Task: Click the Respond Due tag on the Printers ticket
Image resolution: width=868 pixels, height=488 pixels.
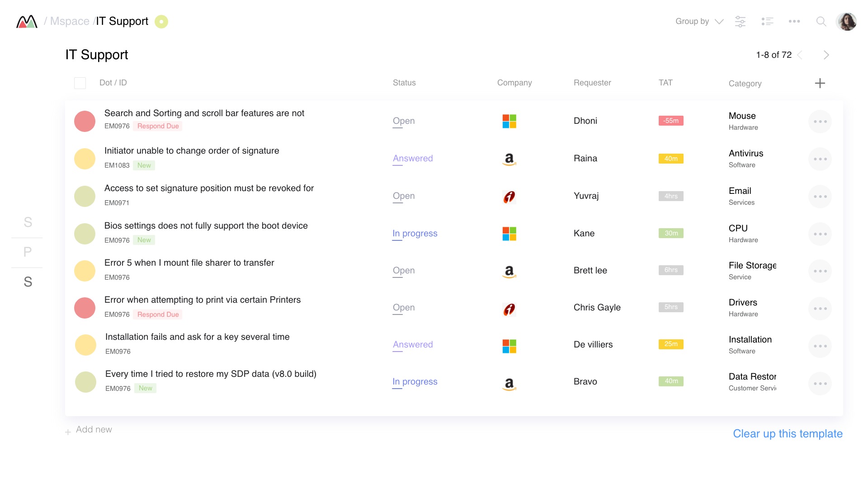Action: [x=158, y=314]
